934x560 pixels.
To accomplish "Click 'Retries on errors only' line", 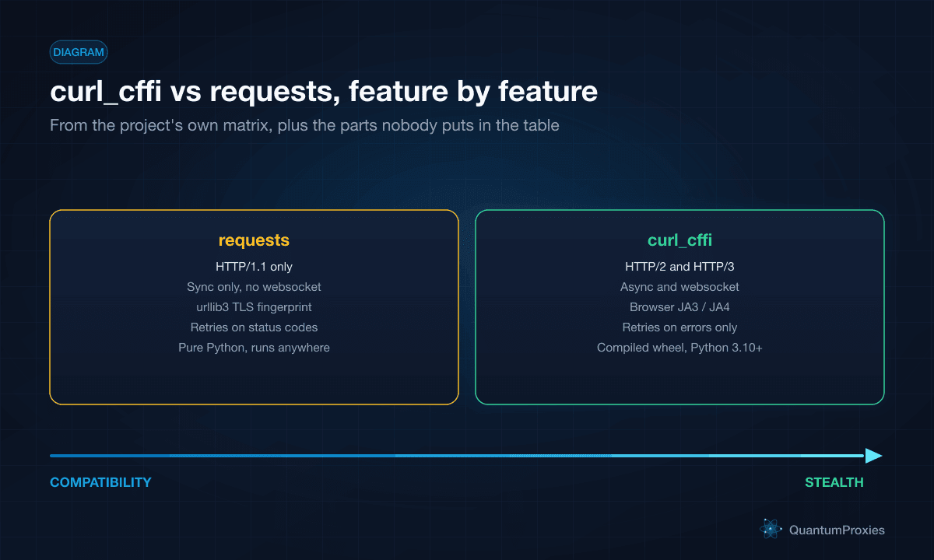I will click(x=679, y=327).
